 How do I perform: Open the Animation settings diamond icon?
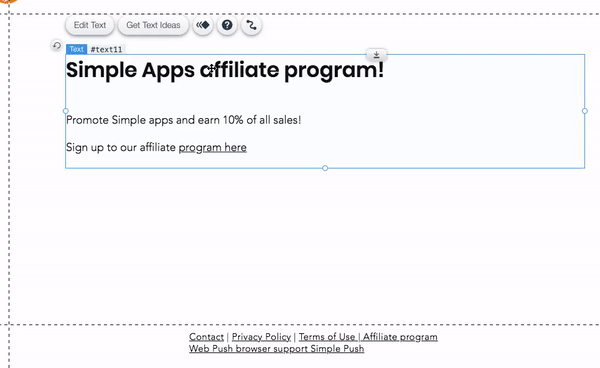[x=203, y=25]
